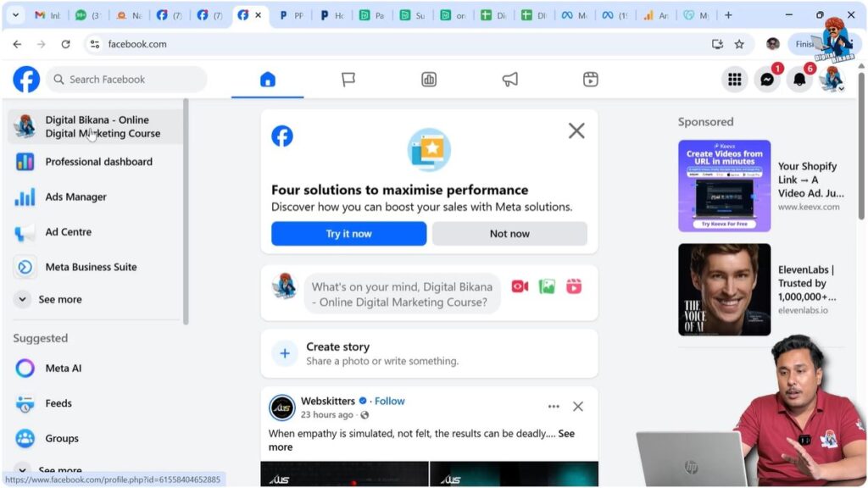Open Ad Centre sidebar item
Screen dimensions: 868x488
(95, 232)
